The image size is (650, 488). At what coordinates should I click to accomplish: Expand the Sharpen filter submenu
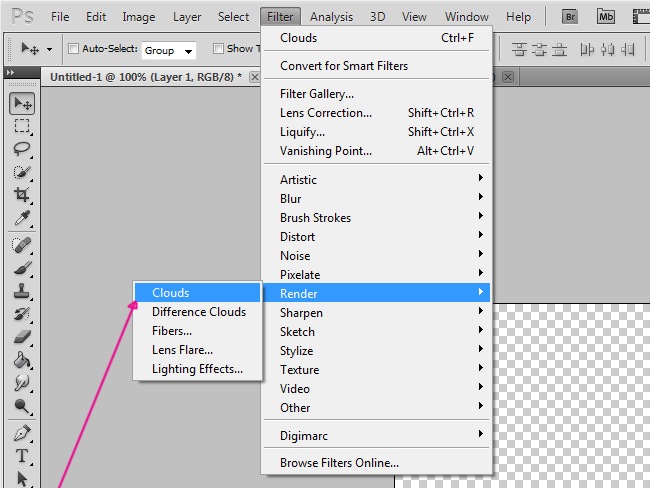376,313
